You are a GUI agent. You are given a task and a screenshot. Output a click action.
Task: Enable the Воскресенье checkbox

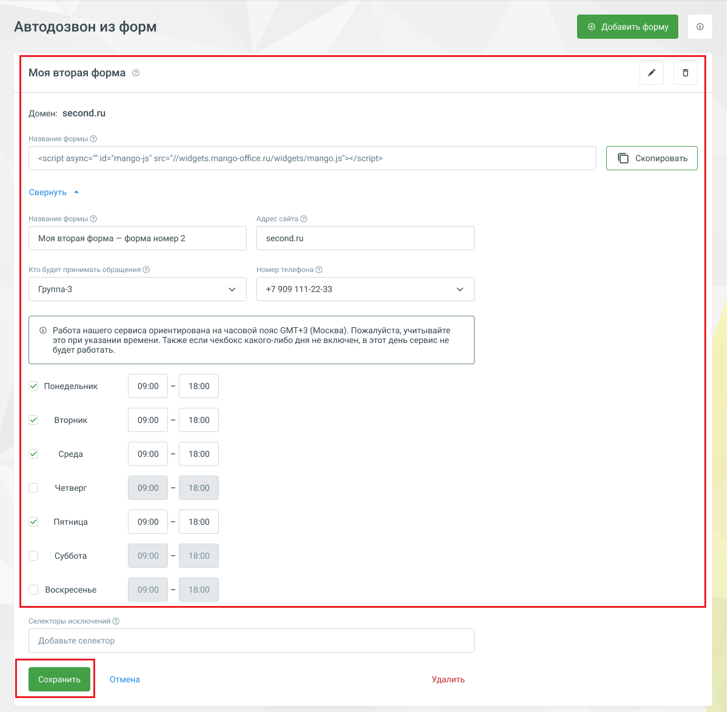(34, 590)
